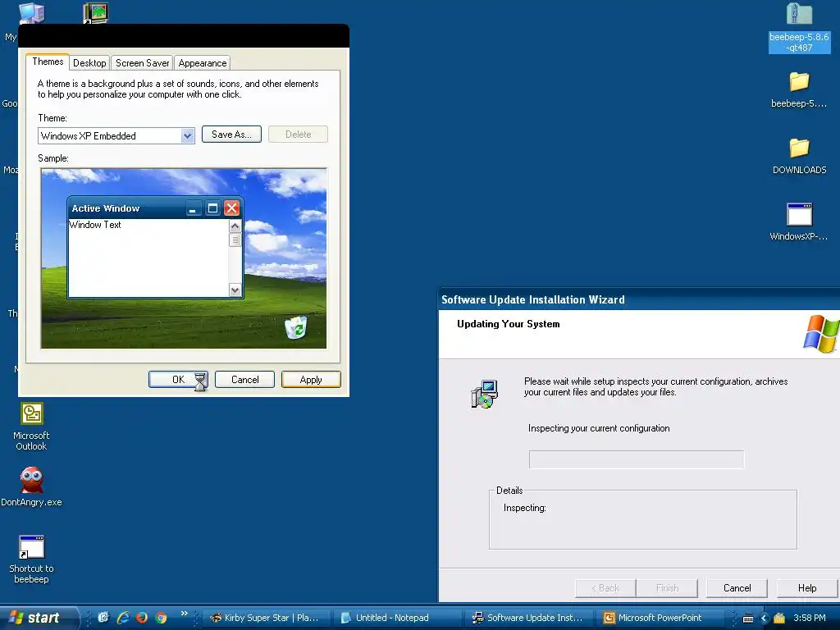Screen dimensions: 840x630
Task: Click the disabled Delete theme button
Action: coord(298,135)
